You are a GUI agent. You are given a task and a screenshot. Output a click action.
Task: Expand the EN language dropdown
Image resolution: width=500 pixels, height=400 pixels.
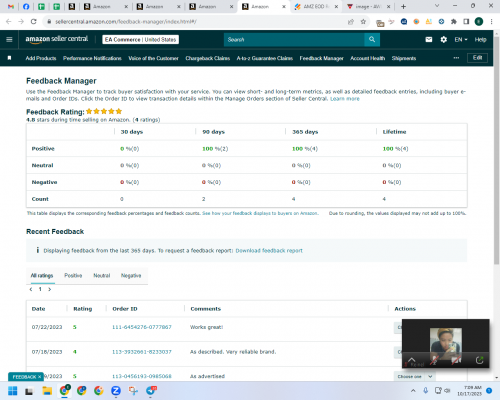point(461,40)
